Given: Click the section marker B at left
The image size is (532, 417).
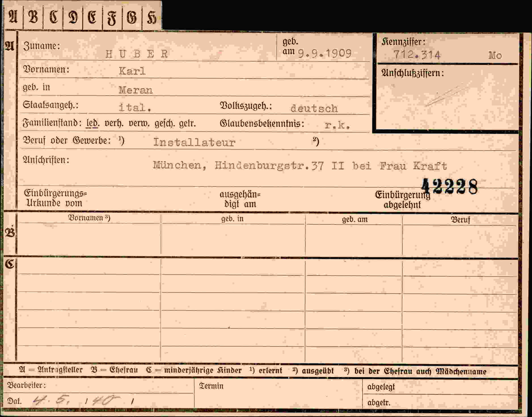Looking at the screenshot, I should coord(10,232).
